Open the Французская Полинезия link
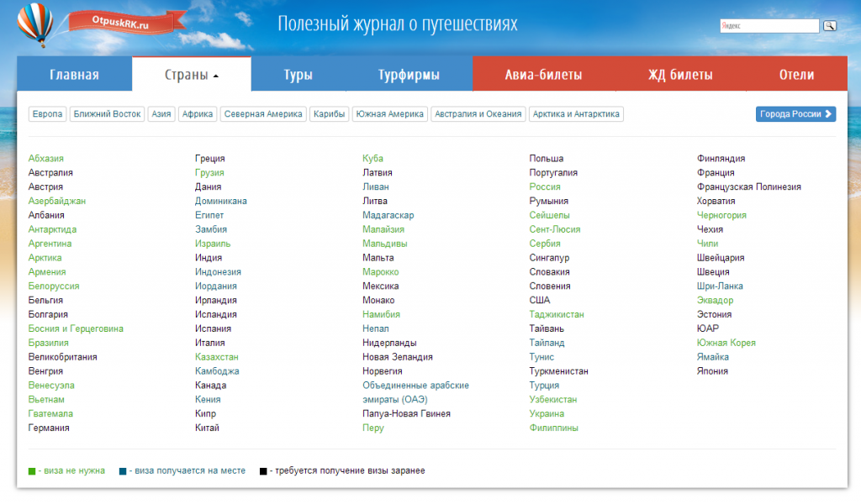Viewport: 861px width, 504px height. (x=749, y=187)
